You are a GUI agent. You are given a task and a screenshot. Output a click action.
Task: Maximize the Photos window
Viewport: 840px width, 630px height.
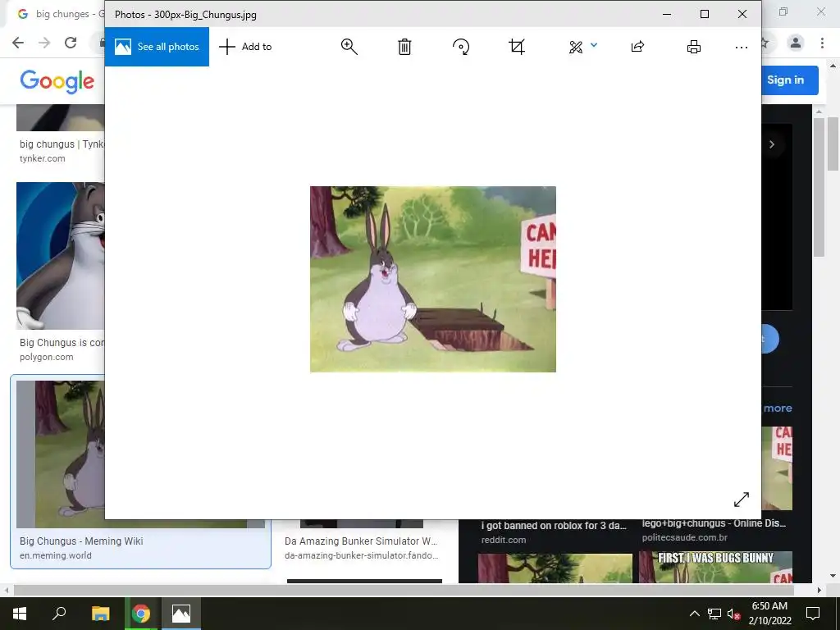[705, 15]
